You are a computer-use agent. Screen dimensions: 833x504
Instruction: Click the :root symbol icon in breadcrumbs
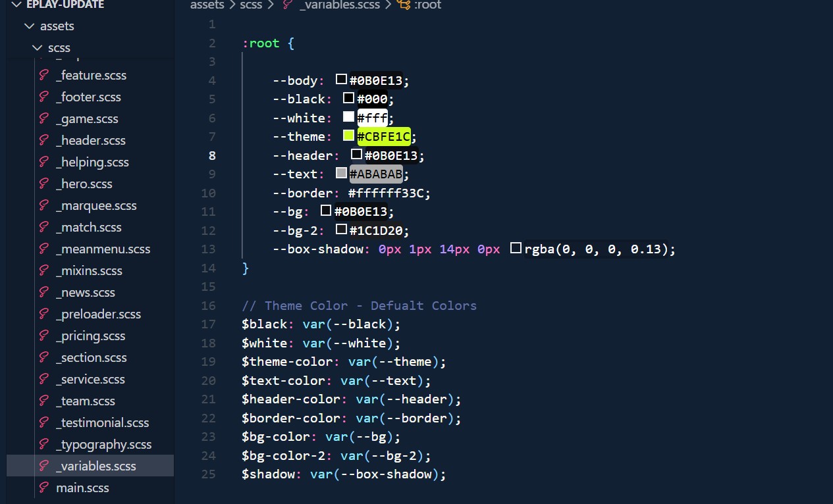click(x=404, y=5)
